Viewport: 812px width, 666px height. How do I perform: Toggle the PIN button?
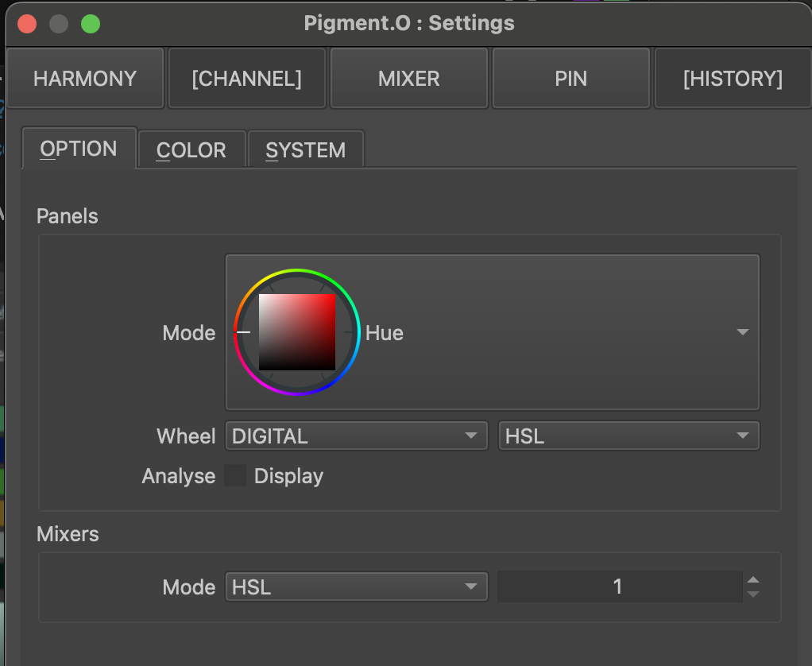click(x=571, y=79)
